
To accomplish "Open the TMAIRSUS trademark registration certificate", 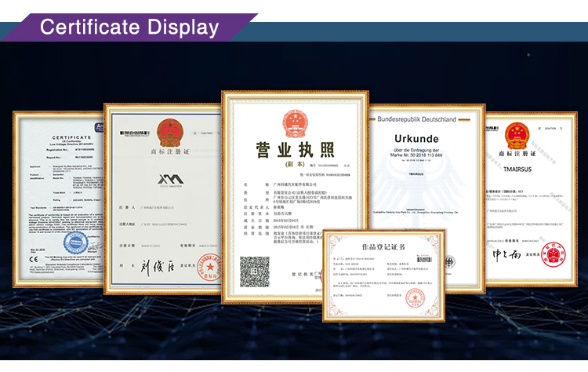I will (x=531, y=199).
